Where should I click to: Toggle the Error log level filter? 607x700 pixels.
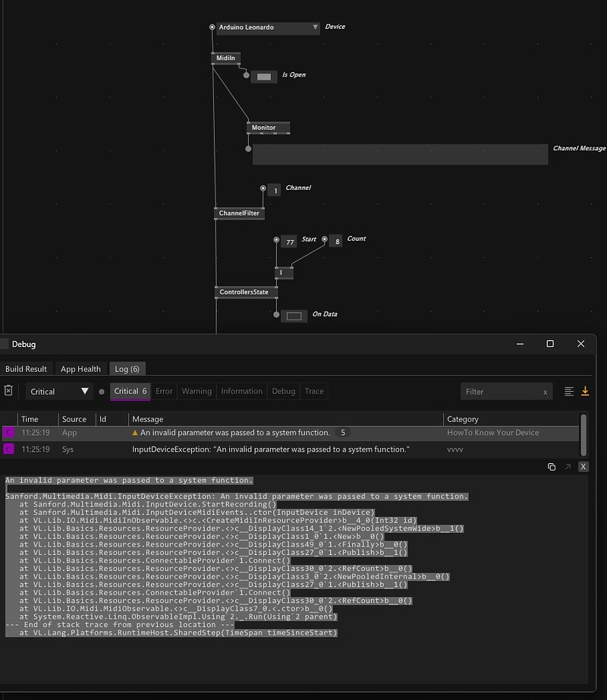[164, 391]
